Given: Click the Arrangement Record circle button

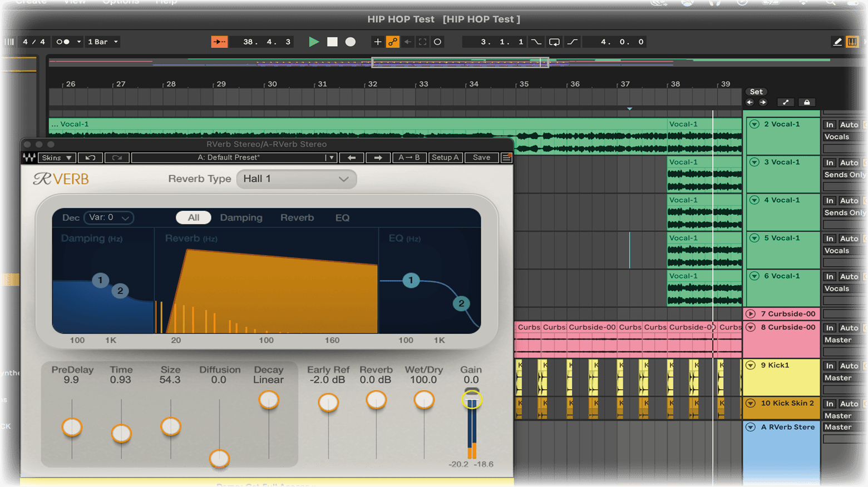Looking at the screenshot, I should [351, 42].
